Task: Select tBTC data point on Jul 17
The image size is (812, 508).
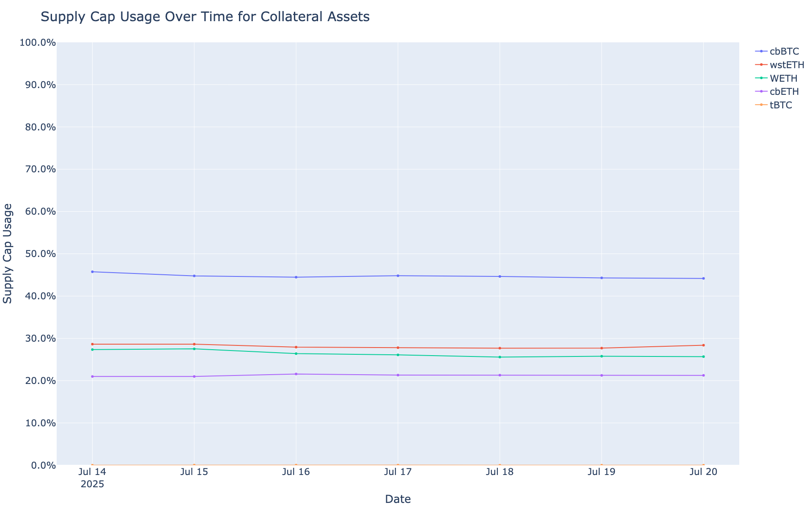Action: pyautogui.click(x=398, y=465)
